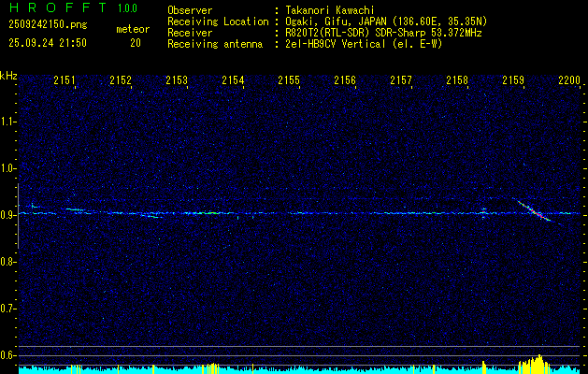Click the version number 1.0.0
Viewport: 588px width, 374px height.
coord(127,8)
